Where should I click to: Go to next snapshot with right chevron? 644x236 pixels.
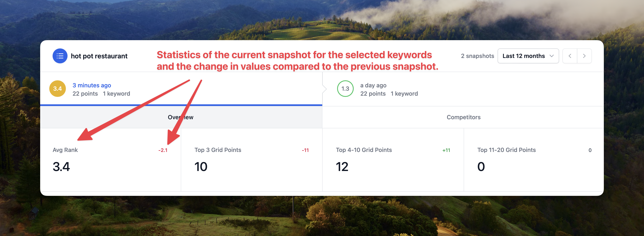click(584, 56)
